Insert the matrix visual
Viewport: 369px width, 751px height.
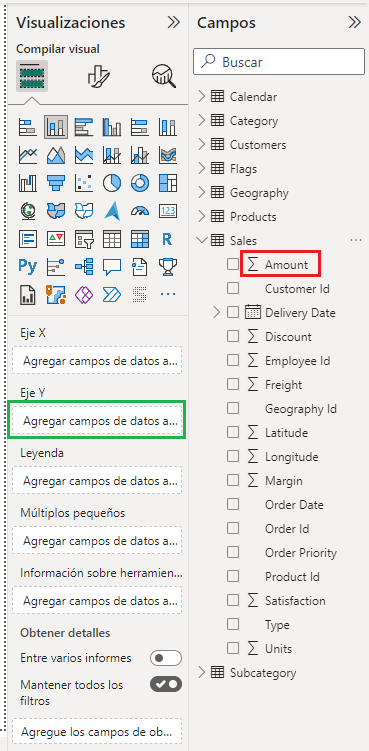tap(140, 239)
